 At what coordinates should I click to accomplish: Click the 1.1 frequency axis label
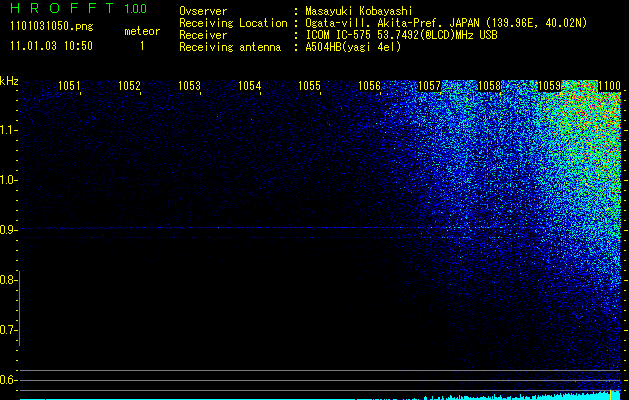pos(8,130)
